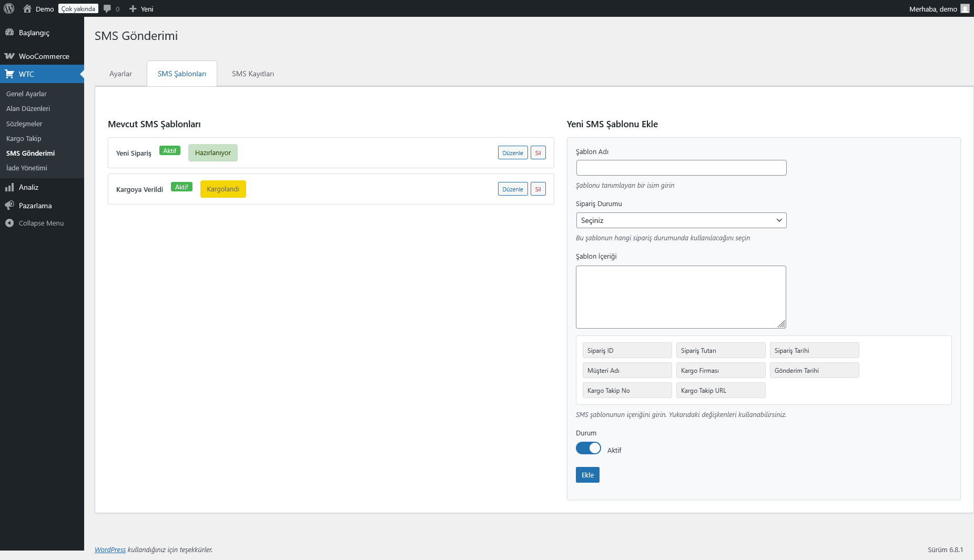
Task: Click the Kargolandı status badge
Action: click(223, 189)
